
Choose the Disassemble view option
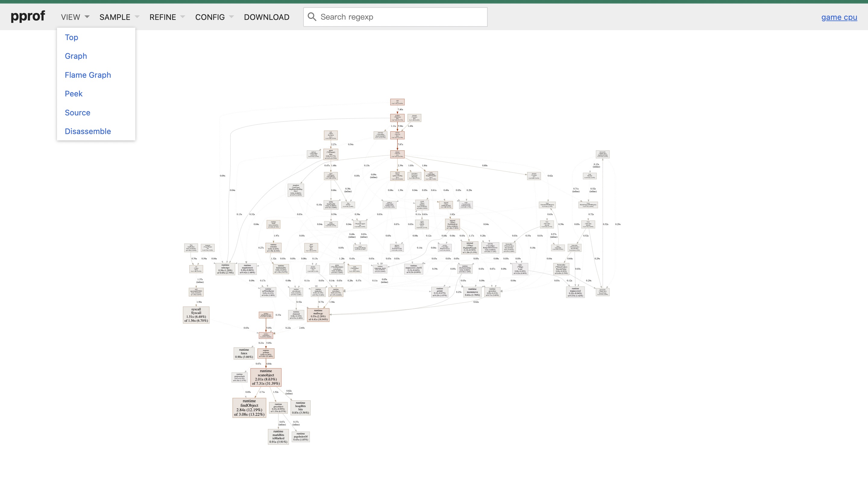(x=88, y=131)
